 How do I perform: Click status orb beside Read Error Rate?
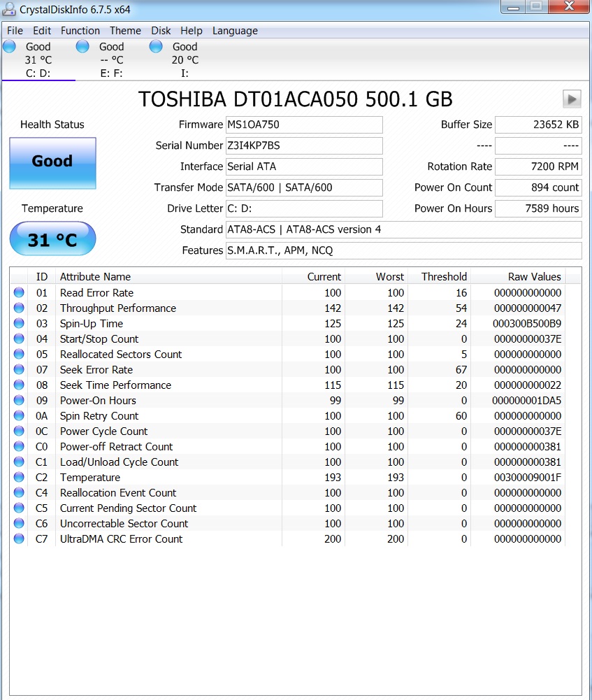click(19, 293)
